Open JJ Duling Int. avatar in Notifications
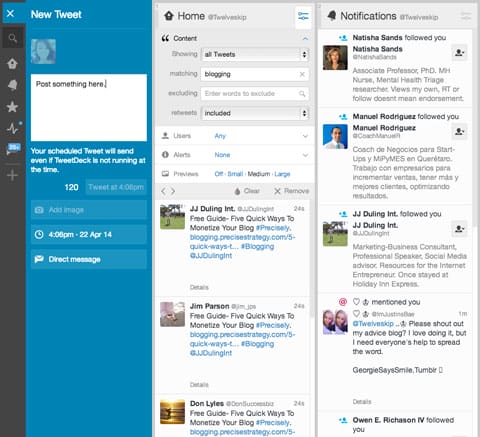The image size is (480, 437). point(335,234)
